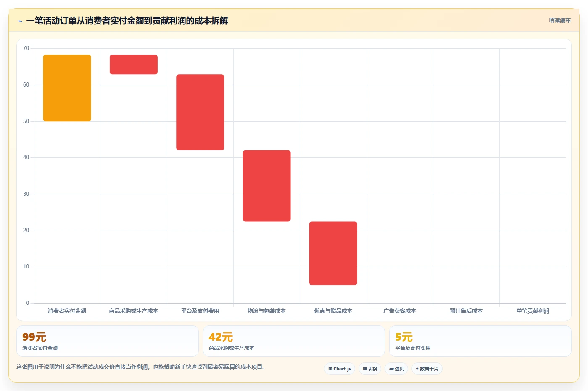Open the 42元 商品采购或生产成本 card

pyautogui.click(x=294, y=341)
